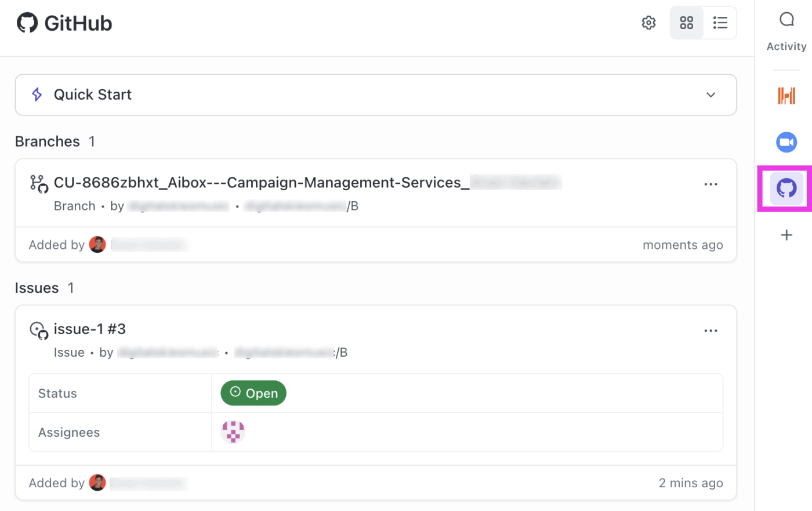Open the GitHub app in the sidebar
The height and width of the screenshot is (511, 812).
(786, 189)
